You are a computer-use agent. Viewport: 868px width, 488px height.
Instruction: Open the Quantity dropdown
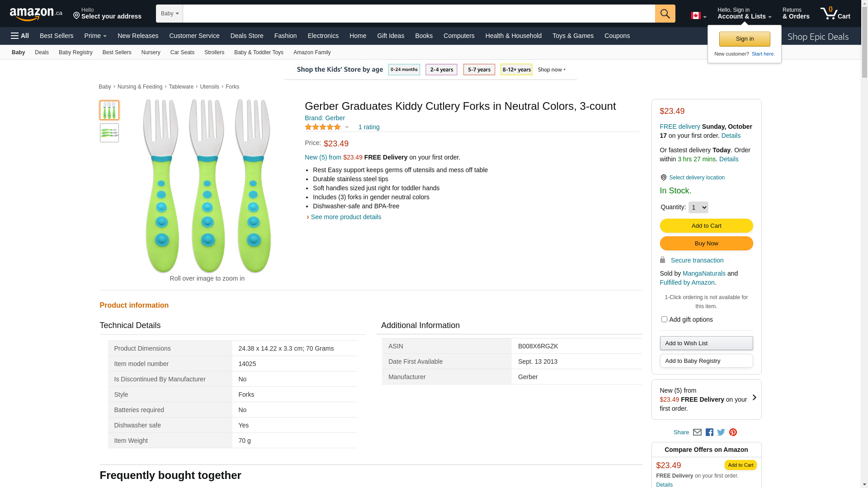698,207
